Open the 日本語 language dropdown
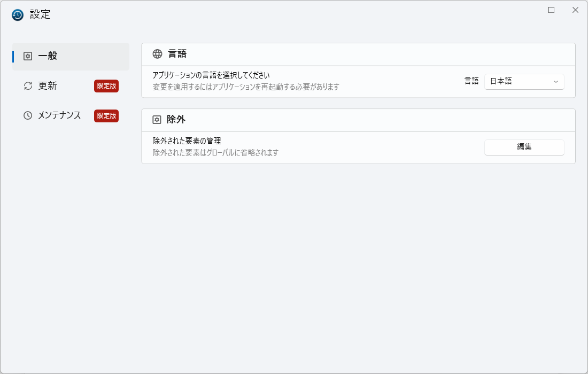588x374 pixels. 524,82
